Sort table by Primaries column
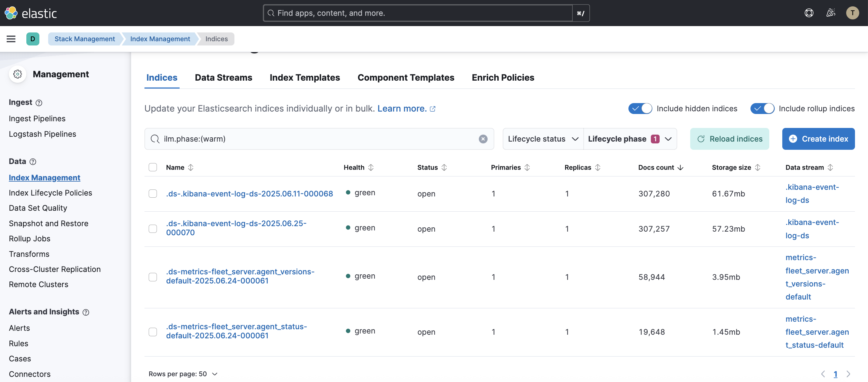868x382 pixels. tap(510, 167)
